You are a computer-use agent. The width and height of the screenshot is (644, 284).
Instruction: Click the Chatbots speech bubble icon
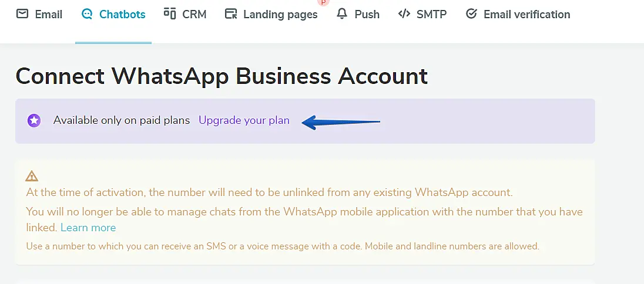88,14
